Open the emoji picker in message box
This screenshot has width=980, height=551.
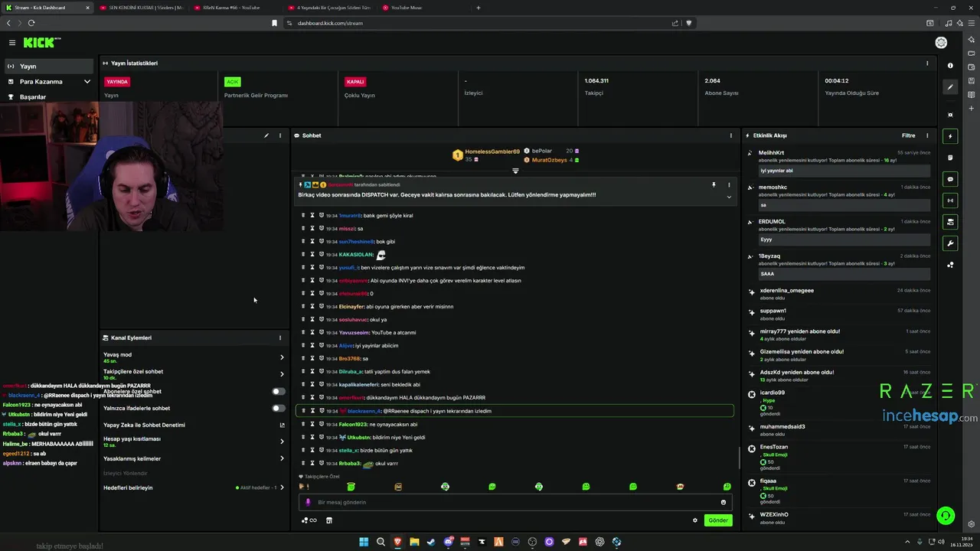[x=724, y=502]
